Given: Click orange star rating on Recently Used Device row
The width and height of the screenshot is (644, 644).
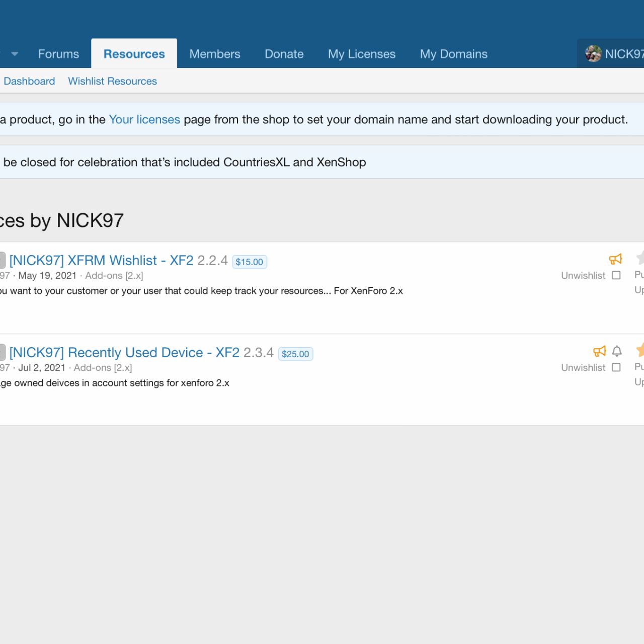Looking at the screenshot, I should click(x=640, y=350).
